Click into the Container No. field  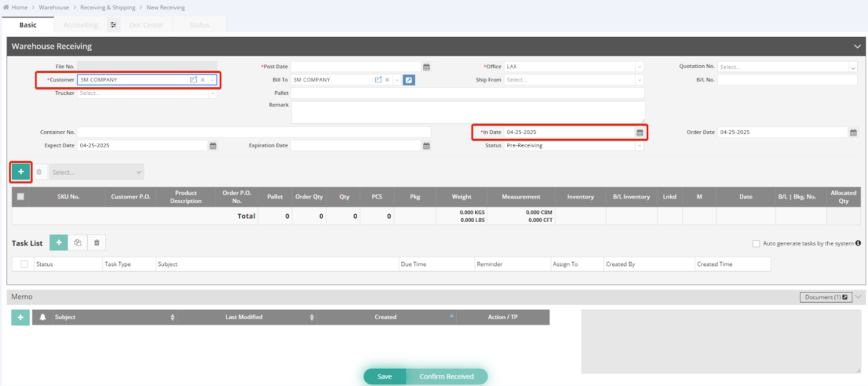254,132
